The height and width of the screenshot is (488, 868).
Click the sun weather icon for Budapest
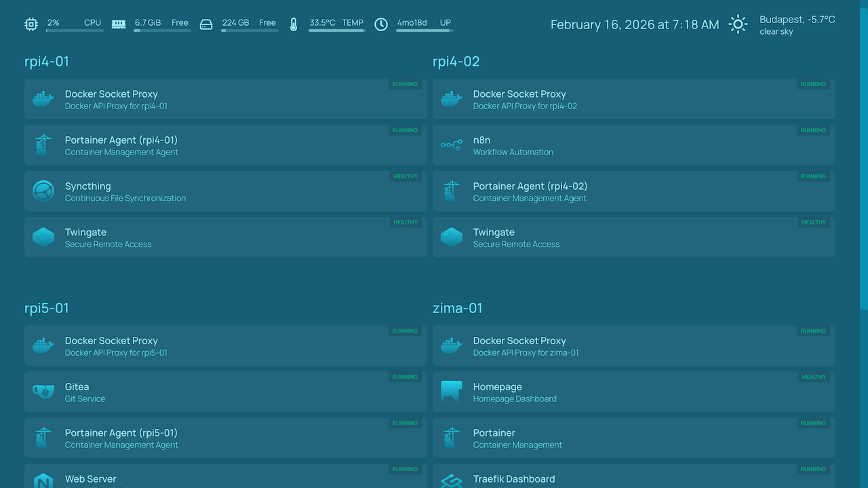[738, 25]
